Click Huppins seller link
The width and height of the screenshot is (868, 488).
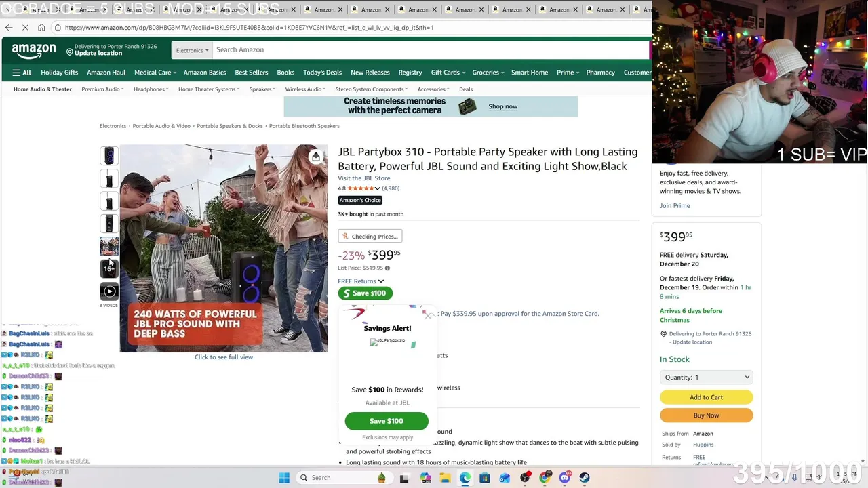703,445
